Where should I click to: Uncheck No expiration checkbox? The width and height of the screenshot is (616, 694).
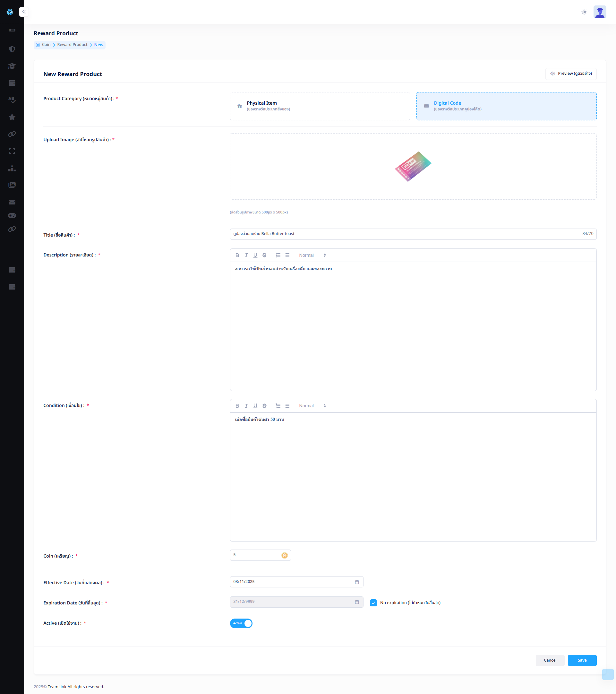tap(373, 603)
